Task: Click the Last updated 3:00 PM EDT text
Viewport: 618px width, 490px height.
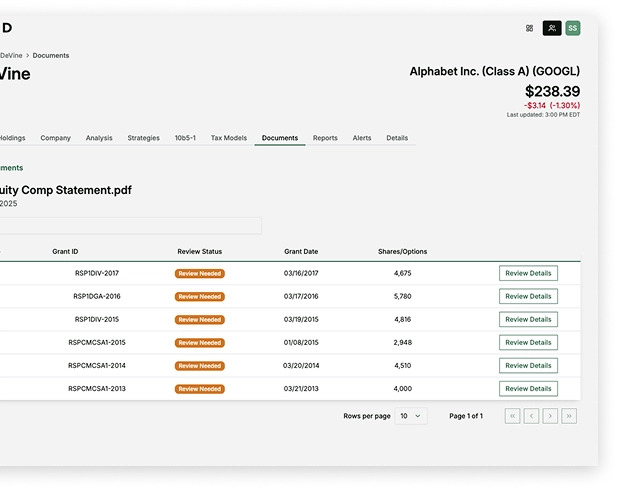Action: 543,115
